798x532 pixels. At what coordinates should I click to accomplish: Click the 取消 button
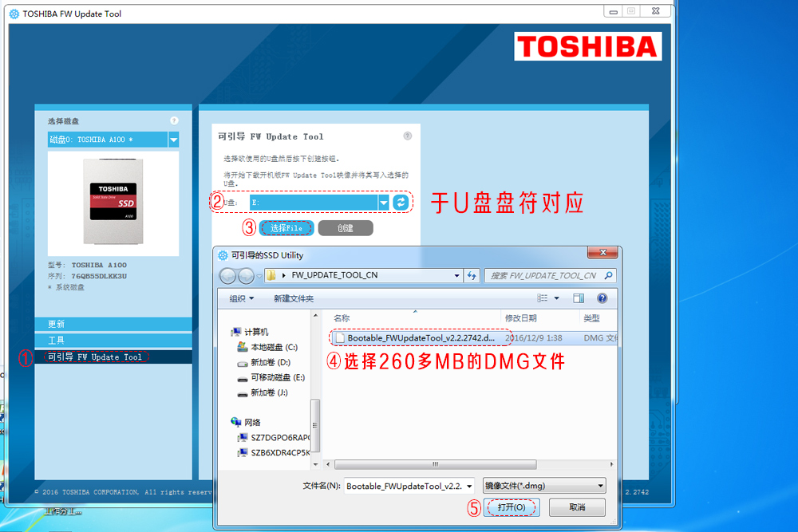coord(577,507)
